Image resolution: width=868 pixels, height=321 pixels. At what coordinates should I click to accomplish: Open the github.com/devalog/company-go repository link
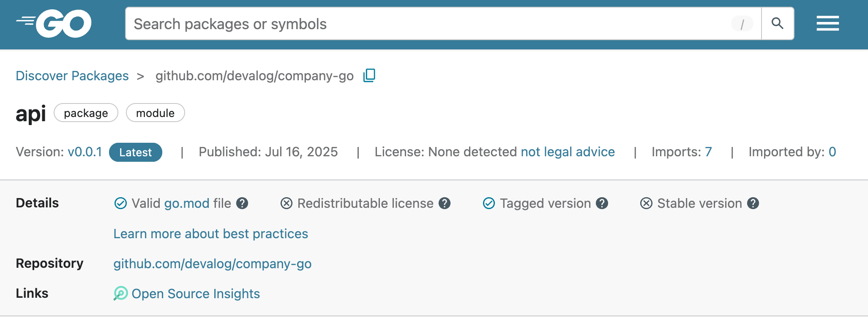tap(212, 264)
